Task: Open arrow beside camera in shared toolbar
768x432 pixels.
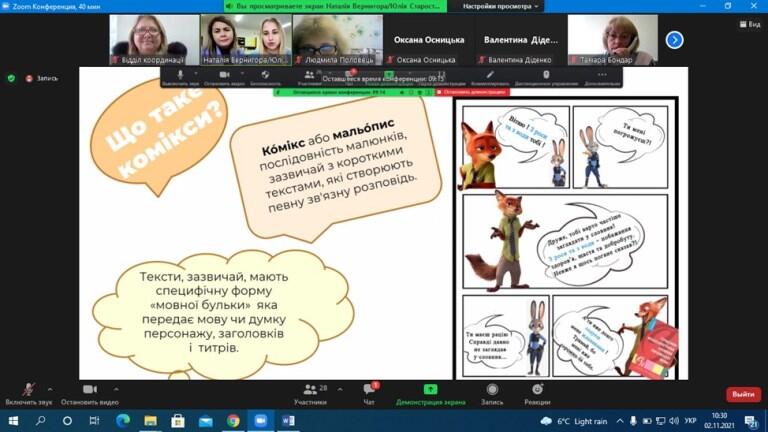Action: [x=242, y=74]
